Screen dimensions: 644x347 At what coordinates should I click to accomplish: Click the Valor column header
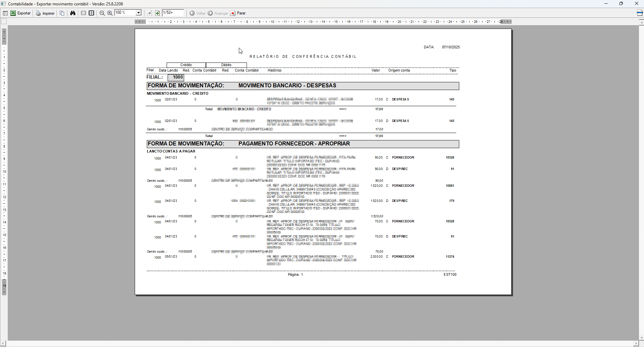pos(376,70)
